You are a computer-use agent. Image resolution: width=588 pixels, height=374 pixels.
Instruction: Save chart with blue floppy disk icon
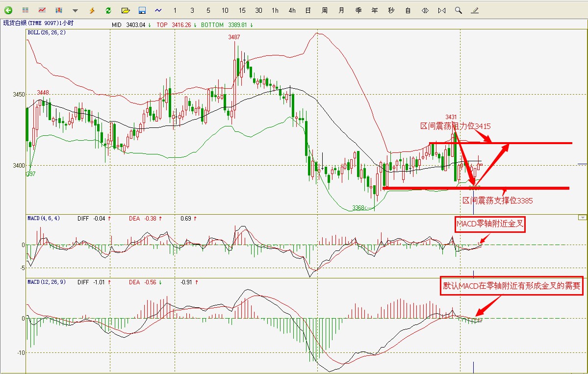(142, 10)
